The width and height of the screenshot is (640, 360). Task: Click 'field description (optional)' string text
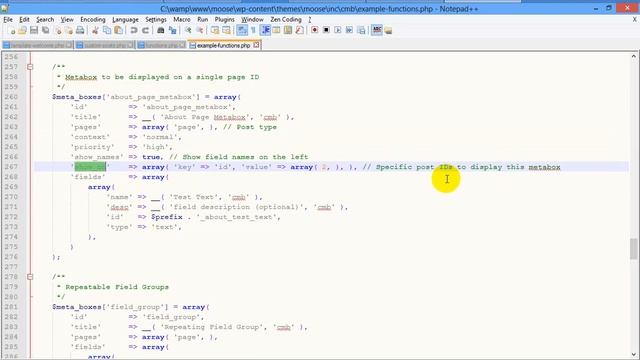pyautogui.click(x=237, y=207)
